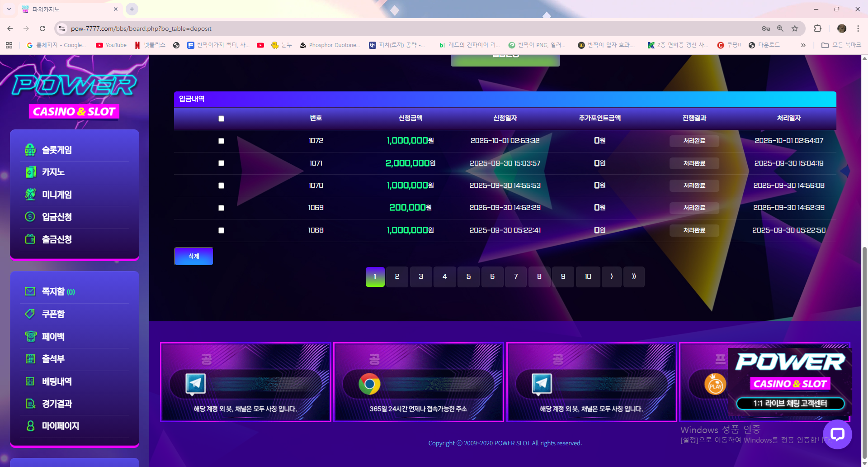Click the 쪽지함 envelope icon
This screenshot has height=467, width=868.
[x=30, y=291]
